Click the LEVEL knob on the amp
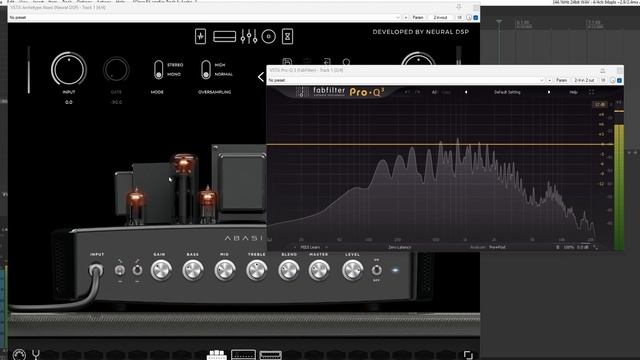Viewport: 640px width, 360px height. point(353,270)
